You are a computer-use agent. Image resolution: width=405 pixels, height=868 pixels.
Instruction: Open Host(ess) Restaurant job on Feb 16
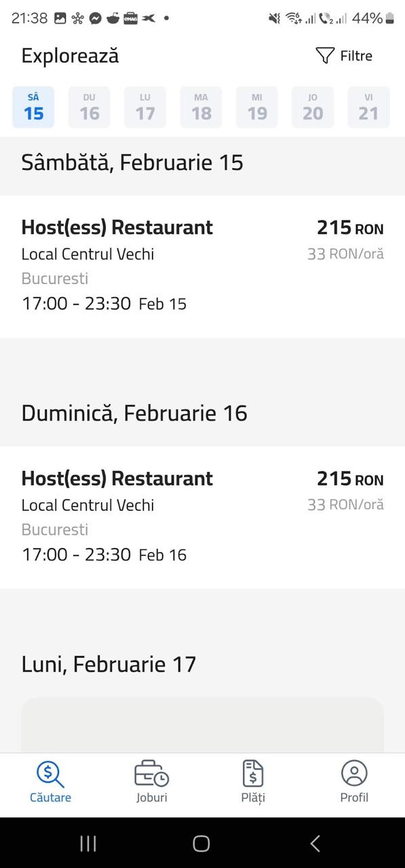tap(202, 517)
